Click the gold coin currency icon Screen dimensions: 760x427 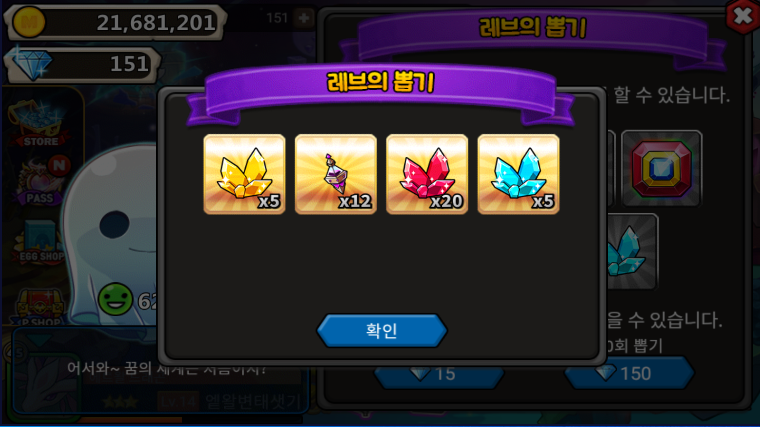tap(29, 22)
